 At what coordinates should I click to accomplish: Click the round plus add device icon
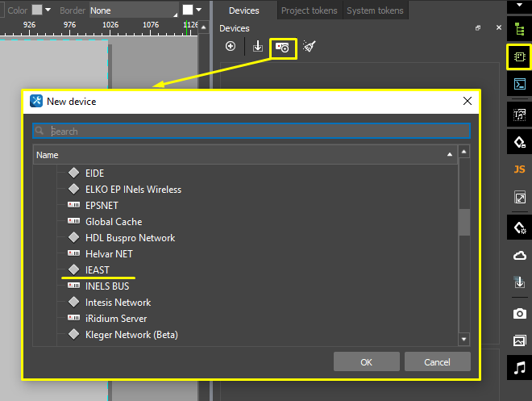[231, 47]
